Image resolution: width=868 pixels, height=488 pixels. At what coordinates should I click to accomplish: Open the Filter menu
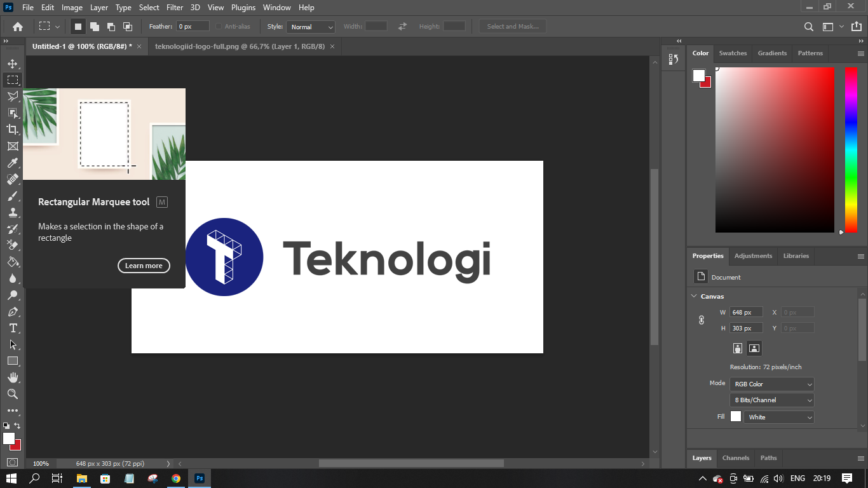[x=175, y=8]
